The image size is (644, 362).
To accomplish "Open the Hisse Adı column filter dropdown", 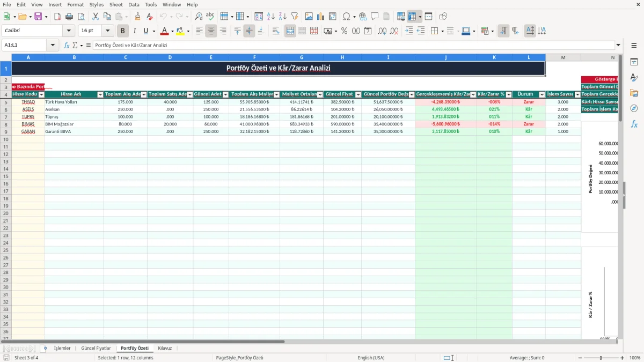I will [100, 94].
